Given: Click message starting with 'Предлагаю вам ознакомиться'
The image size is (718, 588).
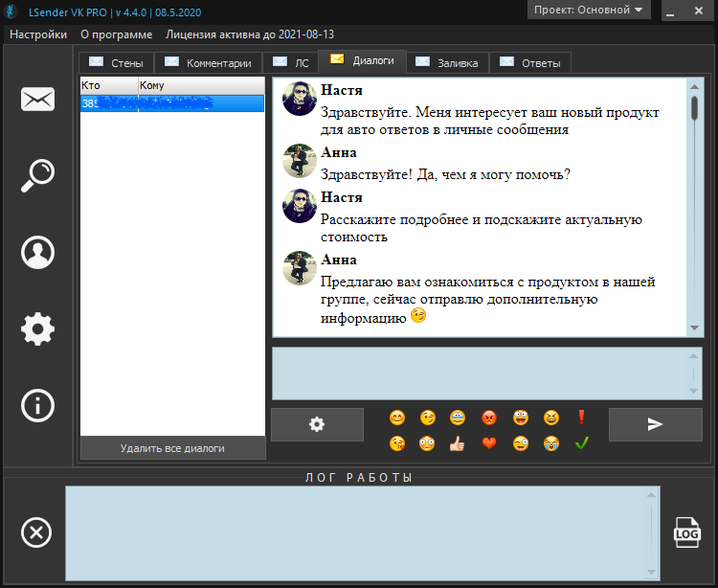Looking at the screenshot, I should coord(487,300).
